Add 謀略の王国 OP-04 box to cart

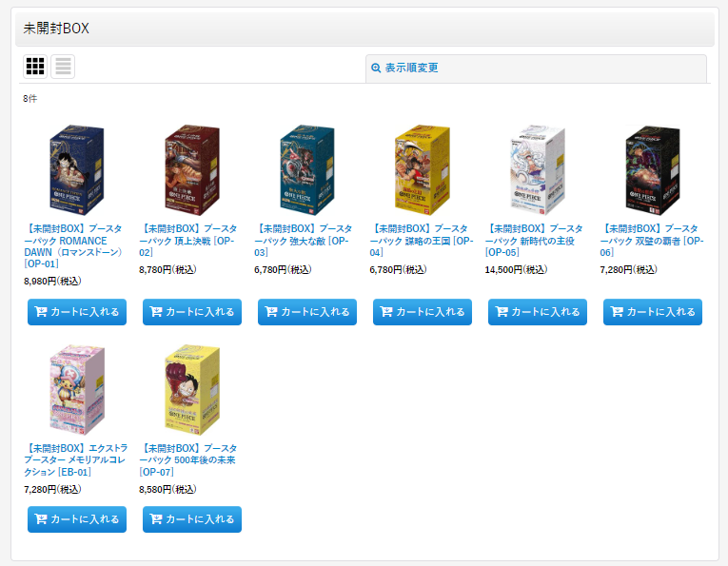tap(423, 312)
